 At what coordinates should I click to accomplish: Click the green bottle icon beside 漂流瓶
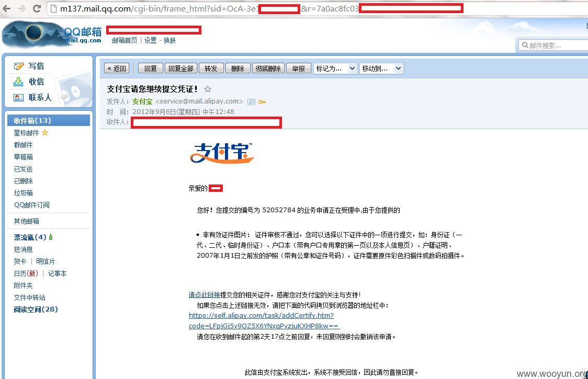tap(51, 237)
